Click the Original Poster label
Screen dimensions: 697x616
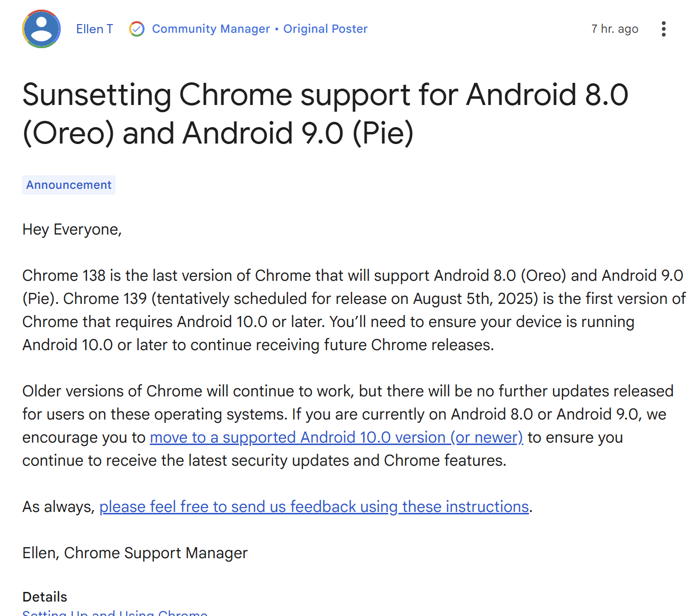point(325,29)
